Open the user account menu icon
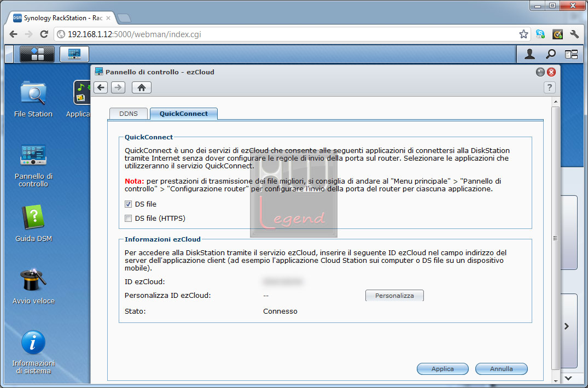Screen dimensions: 588x388 pos(529,54)
